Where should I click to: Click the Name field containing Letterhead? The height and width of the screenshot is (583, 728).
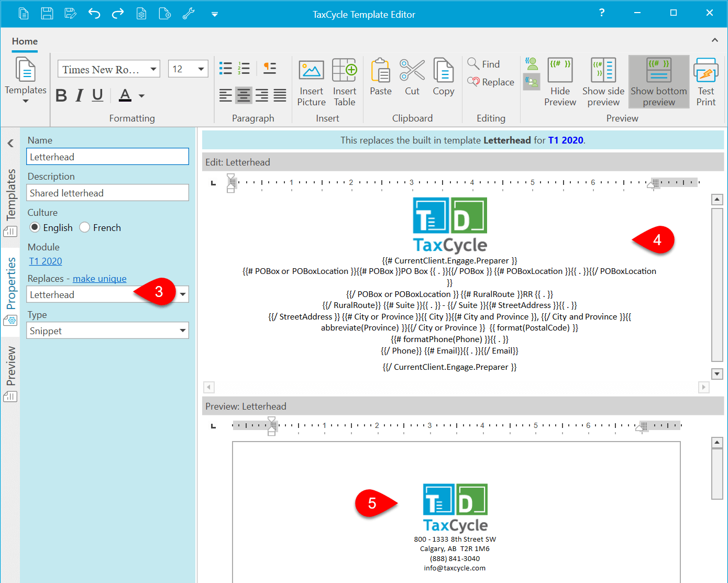[107, 157]
